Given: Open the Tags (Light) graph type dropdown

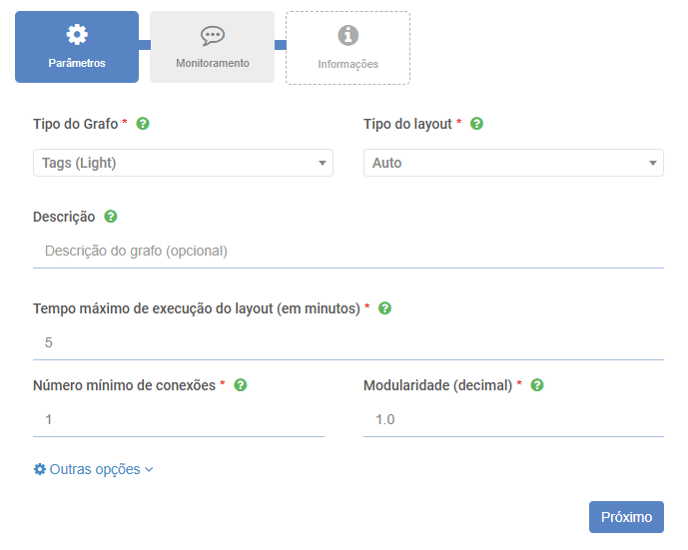Looking at the screenshot, I should click(x=183, y=163).
